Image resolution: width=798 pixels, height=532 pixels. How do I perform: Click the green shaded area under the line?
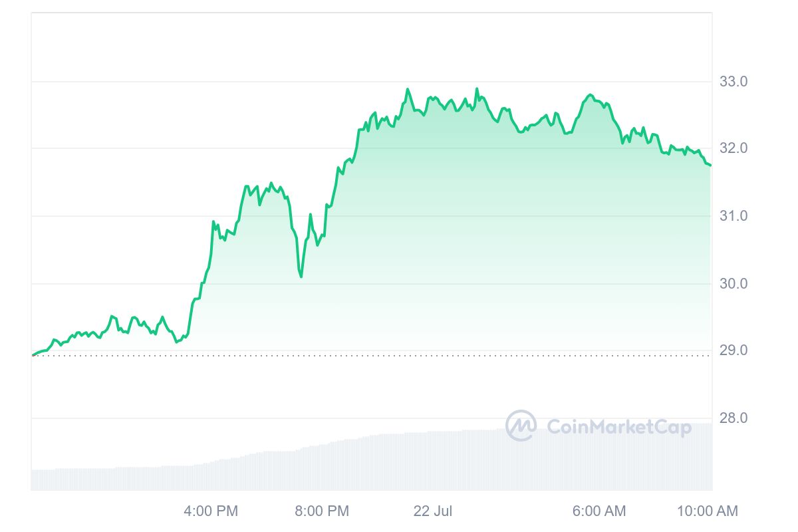465,233
